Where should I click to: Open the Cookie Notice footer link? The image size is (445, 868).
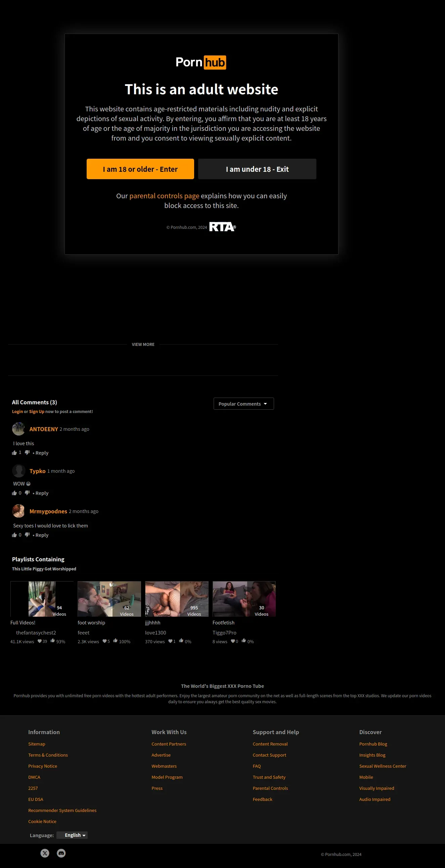tap(42, 821)
